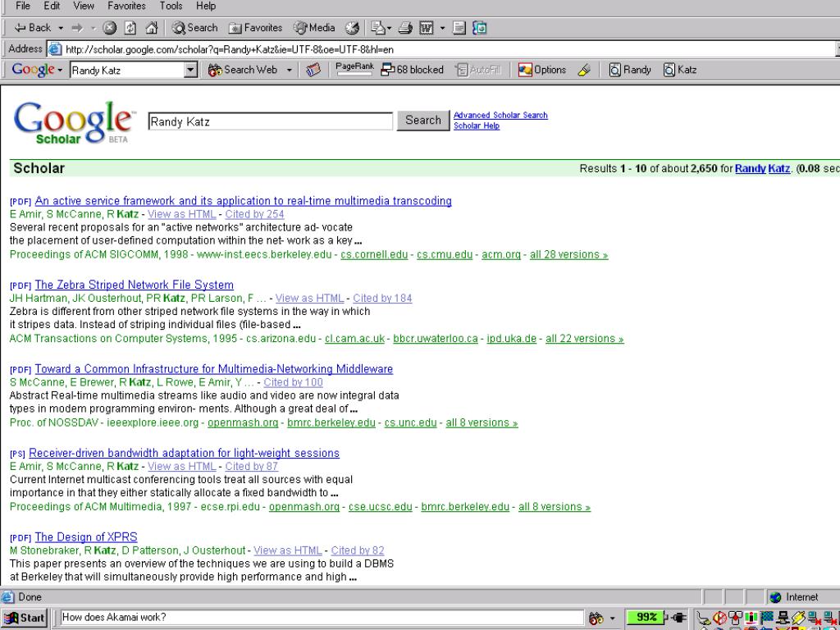
Task: Click the Edit with Word icon
Action: pyautogui.click(x=427, y=28)
